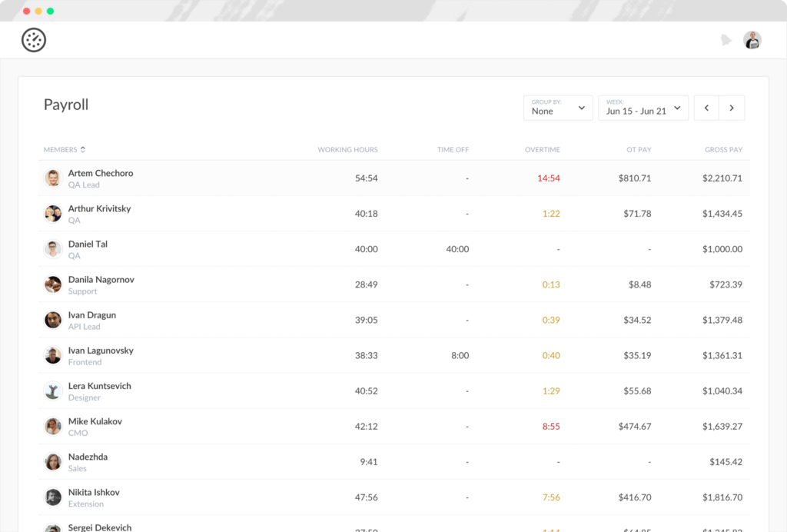Click the notification icon beside the avatar
787x532 pixels.
(x=726, y=40)
